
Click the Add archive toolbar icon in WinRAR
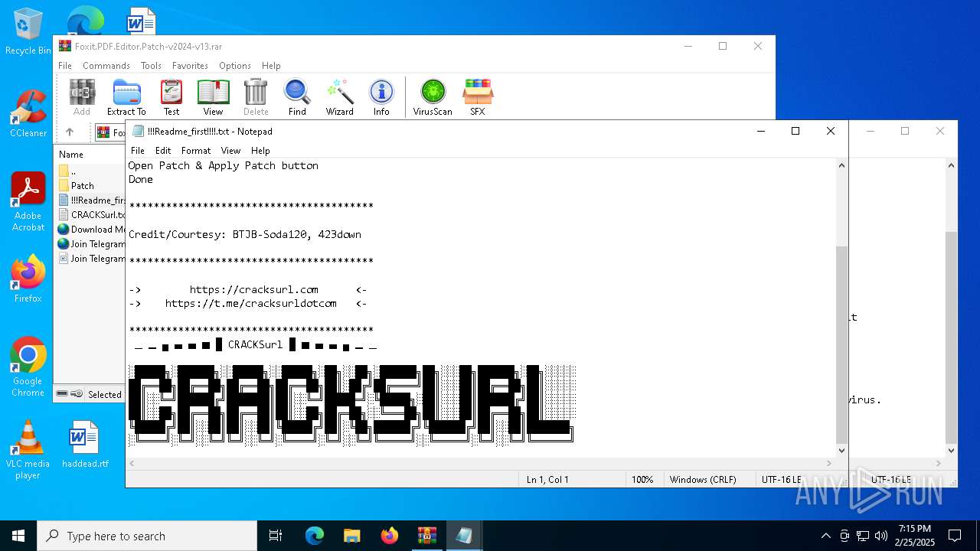82,97
